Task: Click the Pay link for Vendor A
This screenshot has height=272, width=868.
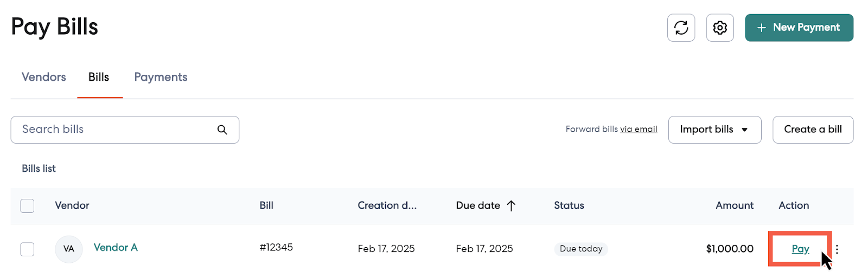Action: (x=800, y=249)
